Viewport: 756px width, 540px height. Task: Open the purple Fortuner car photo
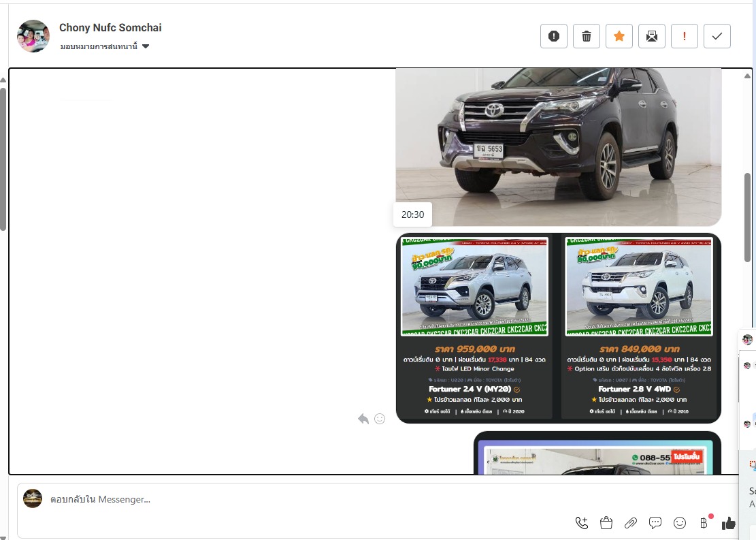coord(558,146)
